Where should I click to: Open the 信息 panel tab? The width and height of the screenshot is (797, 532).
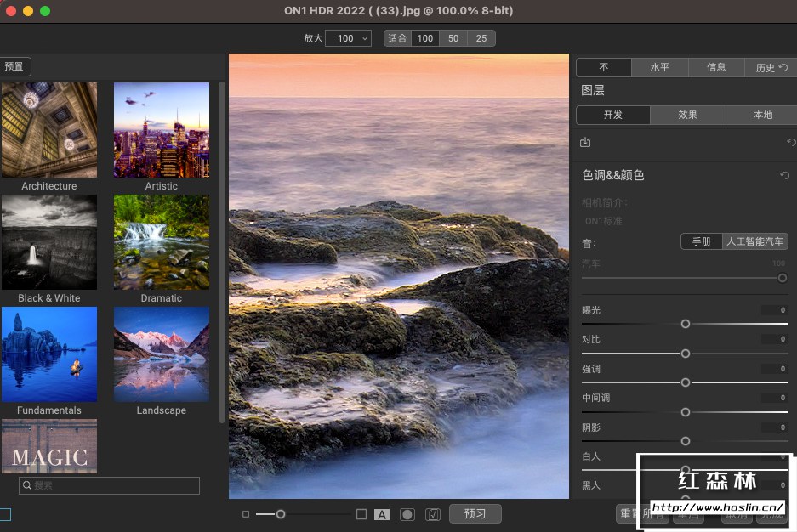point(715,67)
